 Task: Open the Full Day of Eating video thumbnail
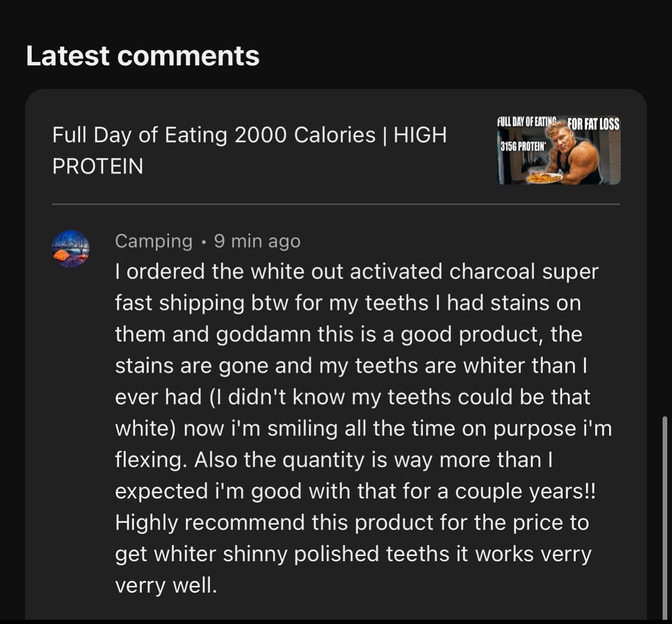click(x=558, y=151)
